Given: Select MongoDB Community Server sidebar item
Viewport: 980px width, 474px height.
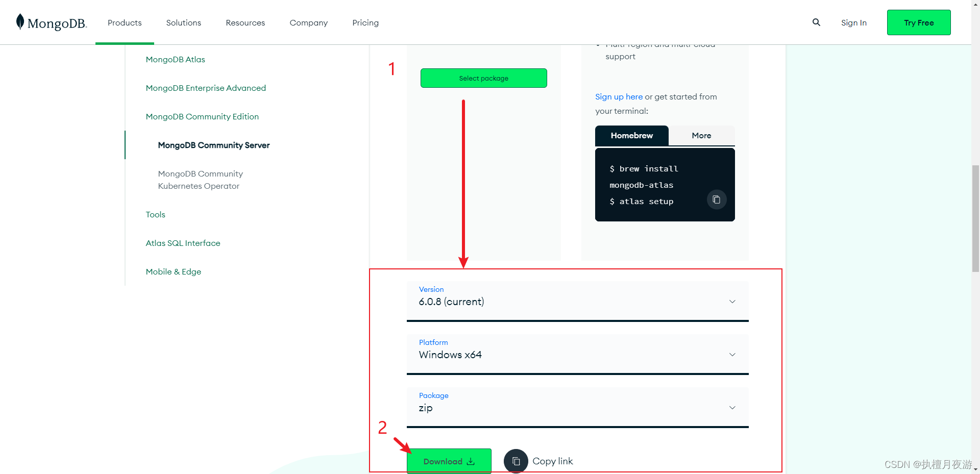Looking at the screenshot, I should pos(214,145).
